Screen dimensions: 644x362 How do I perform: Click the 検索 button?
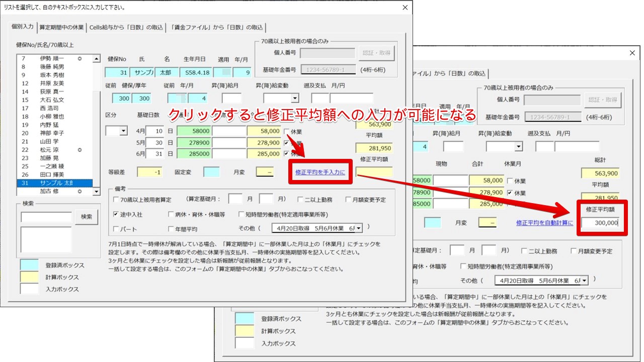[x=87, y=217]
